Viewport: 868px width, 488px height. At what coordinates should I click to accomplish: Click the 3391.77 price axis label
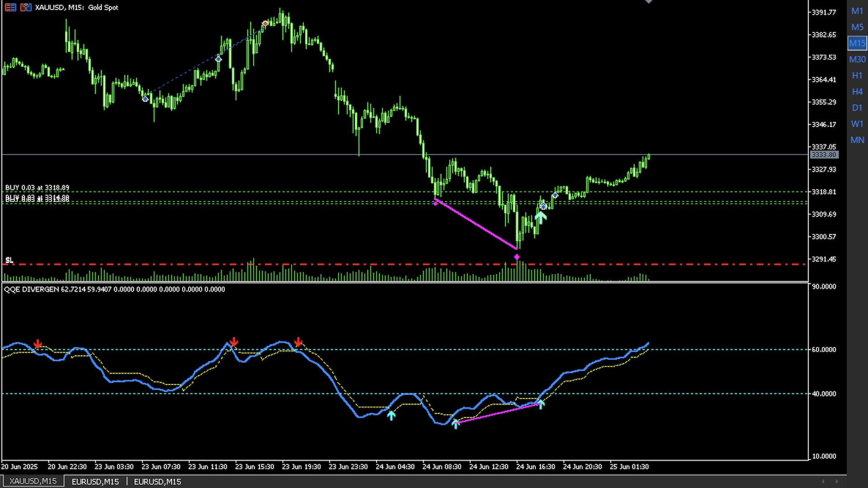click(x=824, y=12)
